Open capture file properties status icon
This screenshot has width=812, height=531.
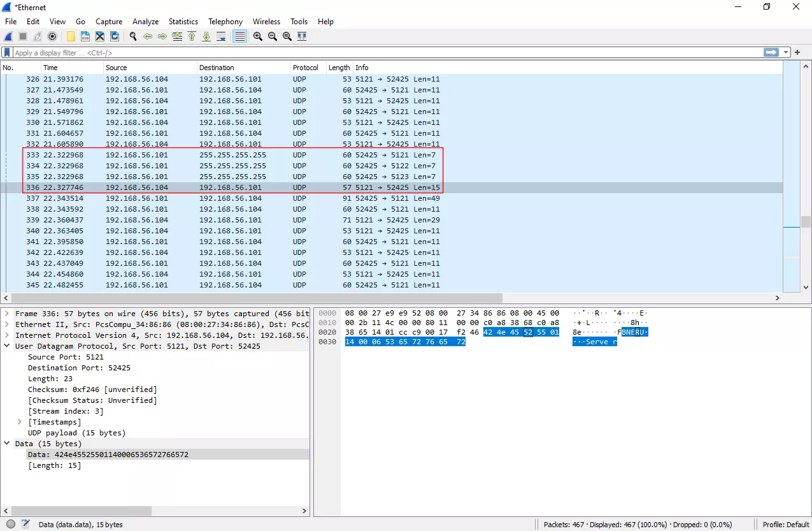pos(25,524)
